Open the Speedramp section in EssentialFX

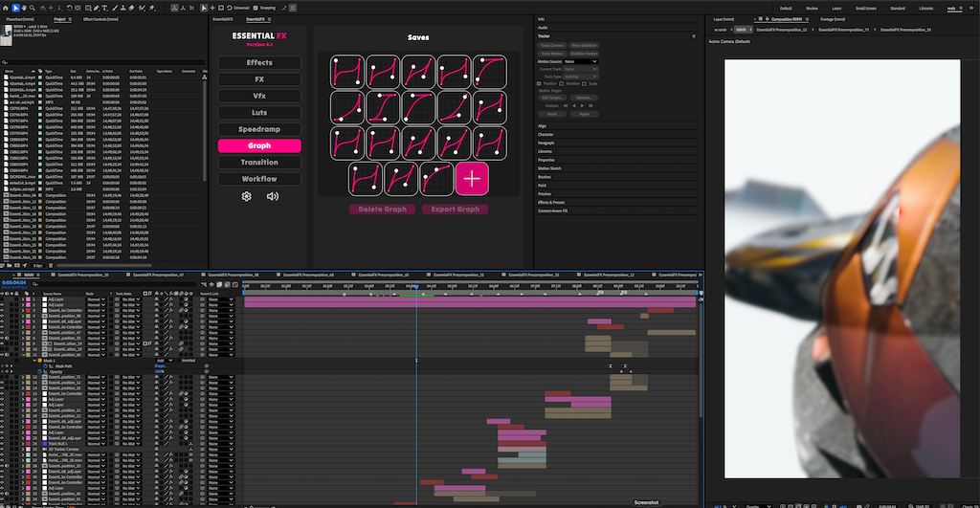(x=259, y=129)
